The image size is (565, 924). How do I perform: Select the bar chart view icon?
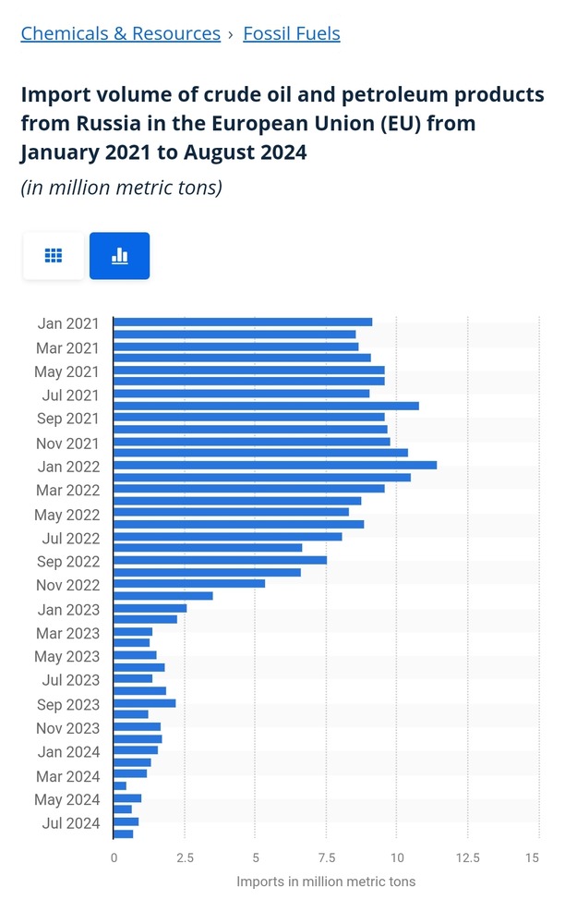tap(119, 256)
